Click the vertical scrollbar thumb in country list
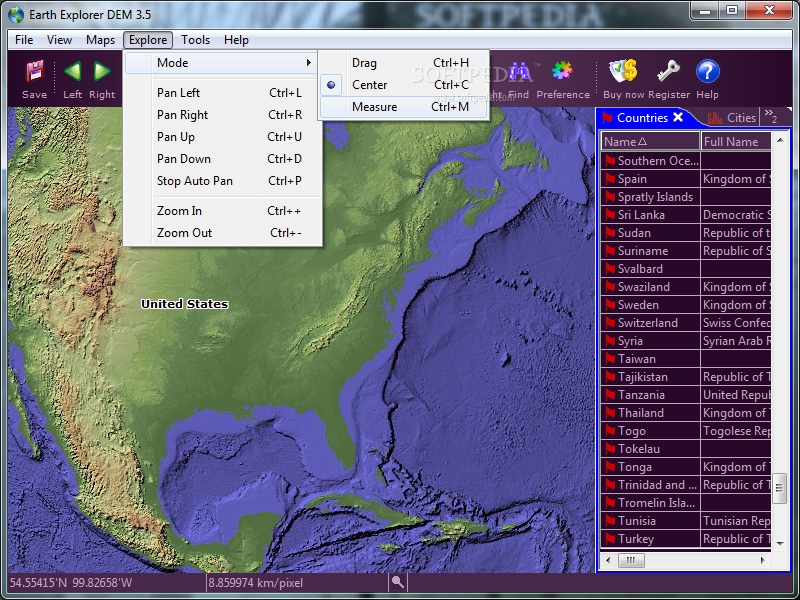This screenshot has width=800, height=600. pos(779,488)
